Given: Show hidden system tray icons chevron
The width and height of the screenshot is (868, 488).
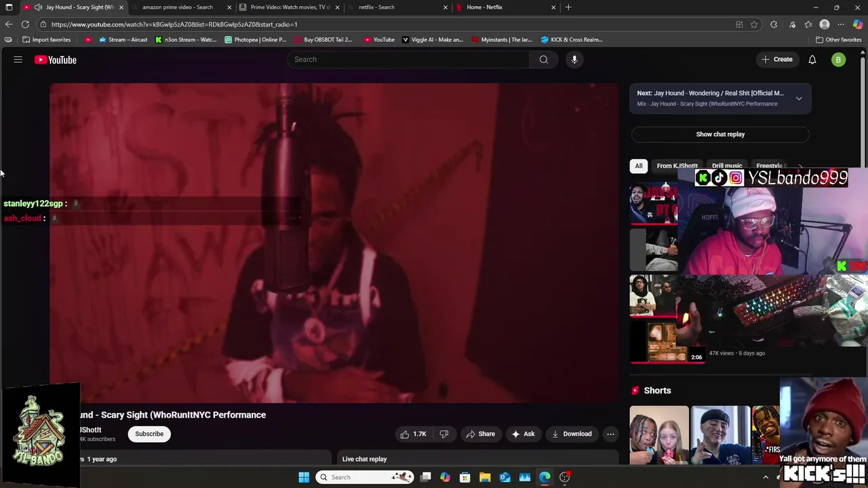Looking at the screenshot, I should tap(766, 477).
